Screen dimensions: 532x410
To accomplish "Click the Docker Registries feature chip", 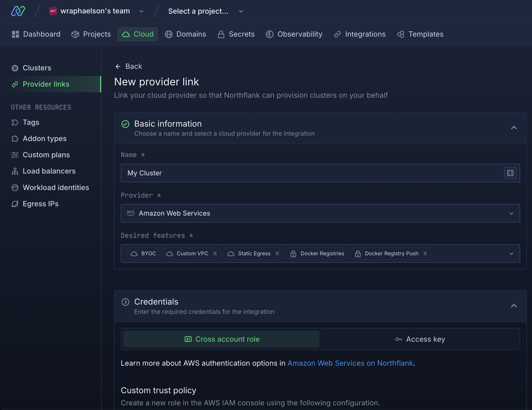I will point(317,253).
